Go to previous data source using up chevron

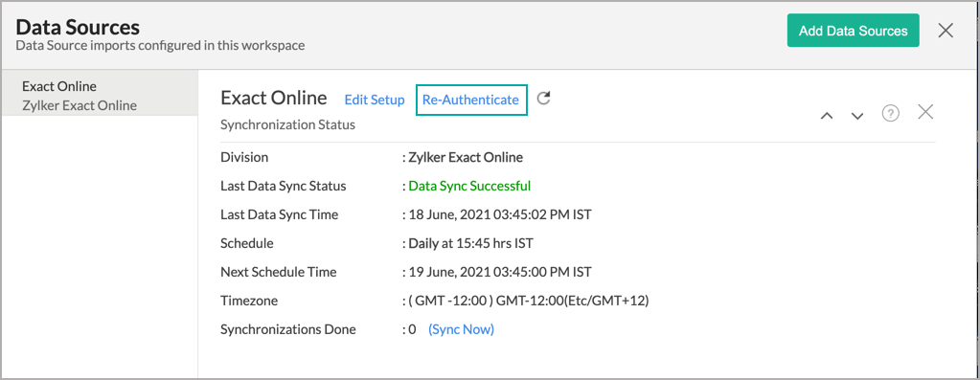pyautogui.click(x=827, y=116)
